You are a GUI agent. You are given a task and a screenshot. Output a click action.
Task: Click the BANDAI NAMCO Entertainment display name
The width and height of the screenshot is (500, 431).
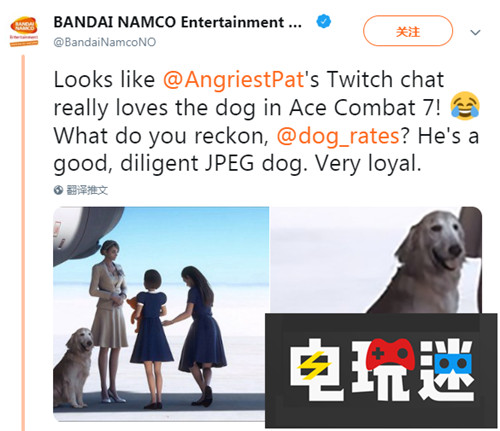pos(178,22)
